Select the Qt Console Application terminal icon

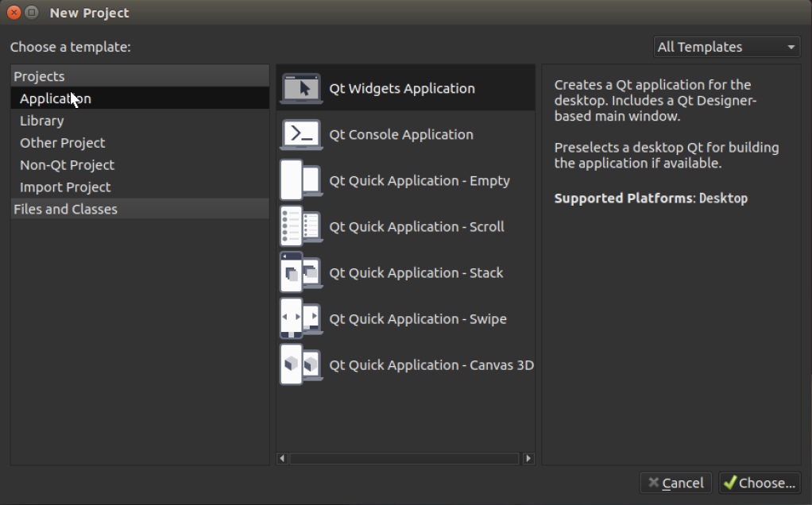click(x=301, y=134)
